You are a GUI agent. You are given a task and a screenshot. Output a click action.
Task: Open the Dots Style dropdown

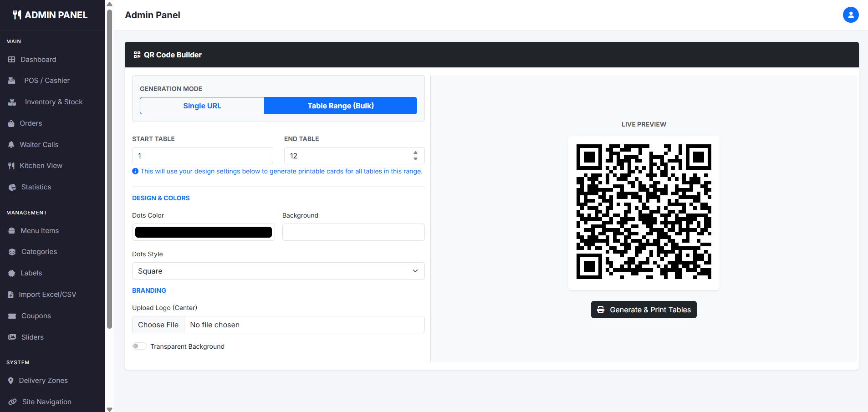tap(278, 271)
